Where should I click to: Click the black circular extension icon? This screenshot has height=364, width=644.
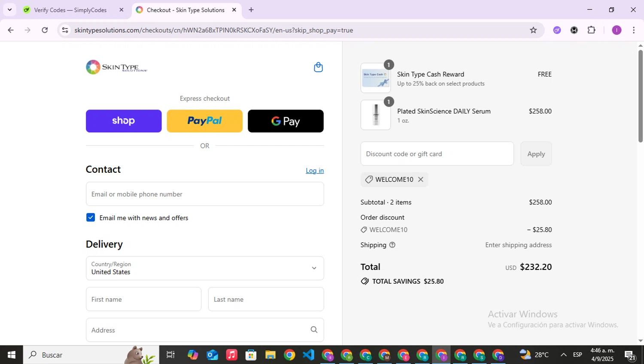click(574, 30)
